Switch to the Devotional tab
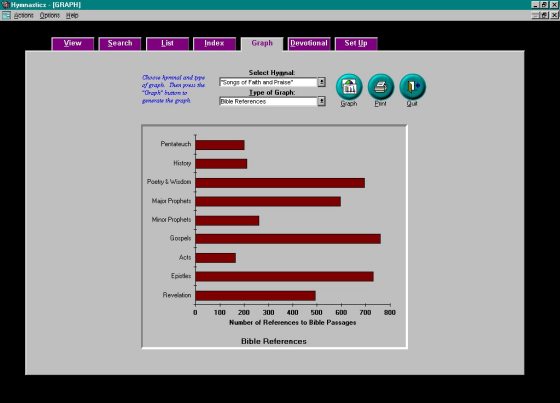Screen dimensions: 560x403 309,44
